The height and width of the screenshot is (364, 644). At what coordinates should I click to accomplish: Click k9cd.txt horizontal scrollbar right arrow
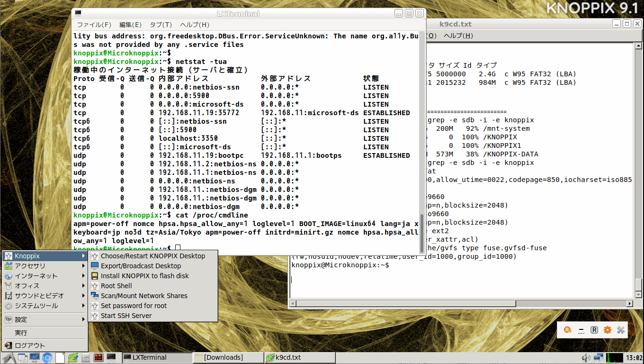point(630,303)
